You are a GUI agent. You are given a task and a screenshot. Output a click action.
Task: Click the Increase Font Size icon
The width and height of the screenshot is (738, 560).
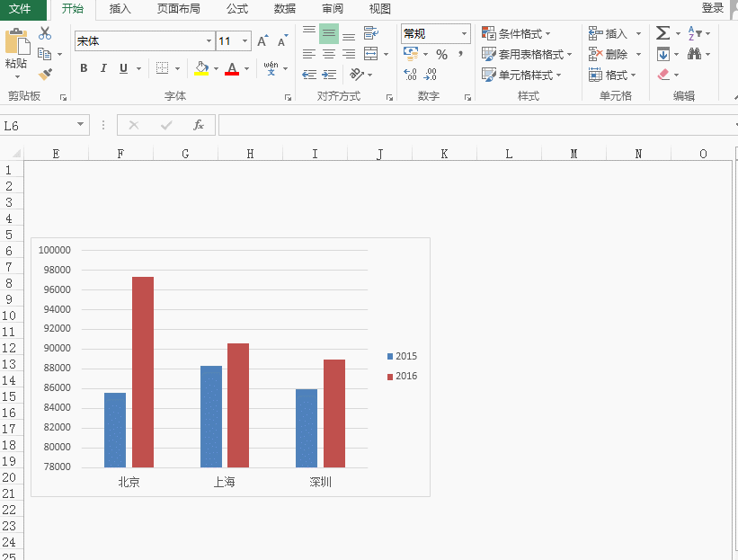(262, 41)
